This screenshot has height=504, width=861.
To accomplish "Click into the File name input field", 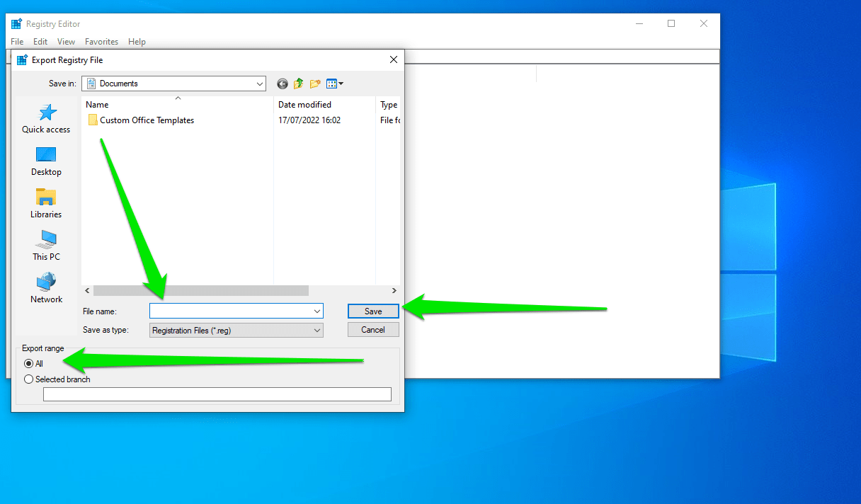I will pos(230,311).
